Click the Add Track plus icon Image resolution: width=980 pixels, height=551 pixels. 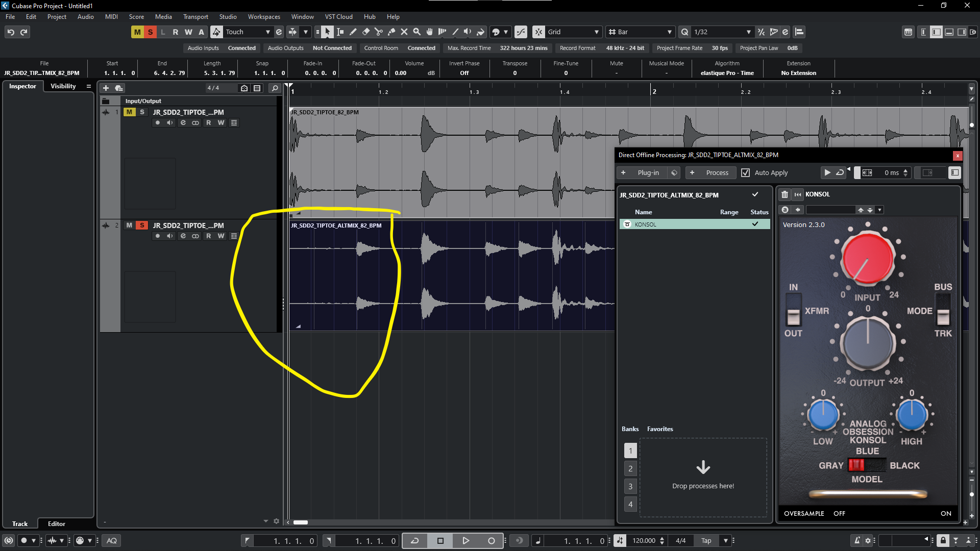[106, 88]
